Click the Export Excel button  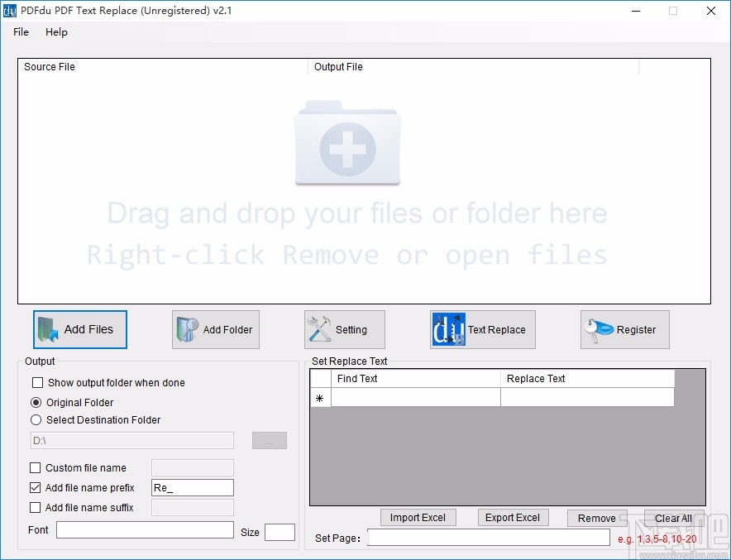pyautogui.click(x=513, y=517)
